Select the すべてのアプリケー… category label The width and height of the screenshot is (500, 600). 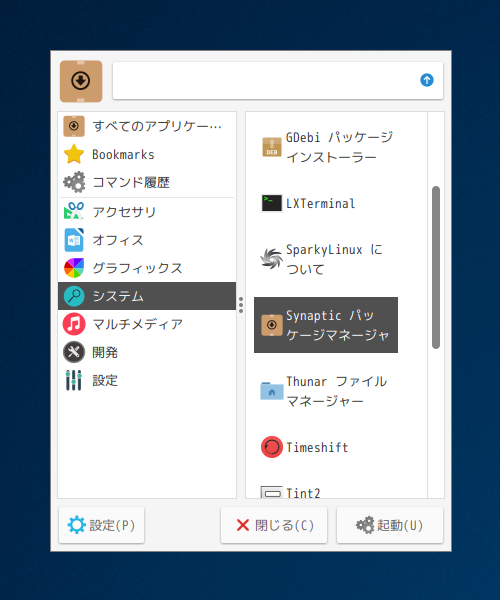coord(157,126)
